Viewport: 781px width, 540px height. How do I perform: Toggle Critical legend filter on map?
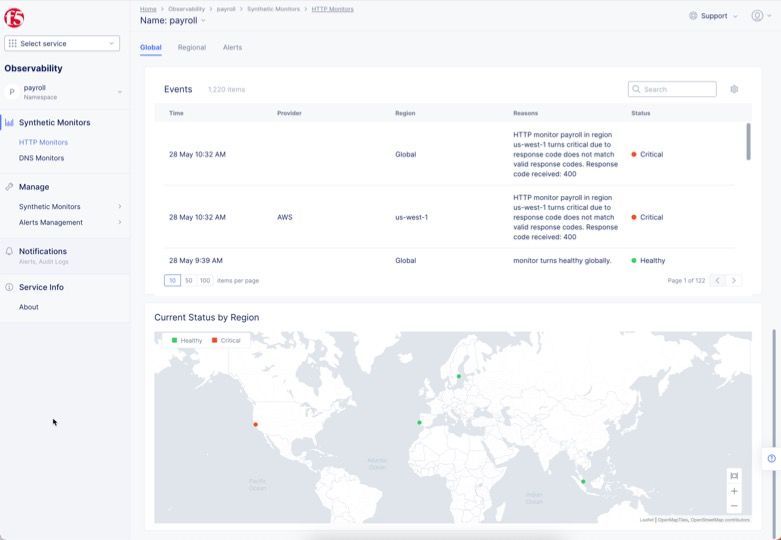[226, 340]
